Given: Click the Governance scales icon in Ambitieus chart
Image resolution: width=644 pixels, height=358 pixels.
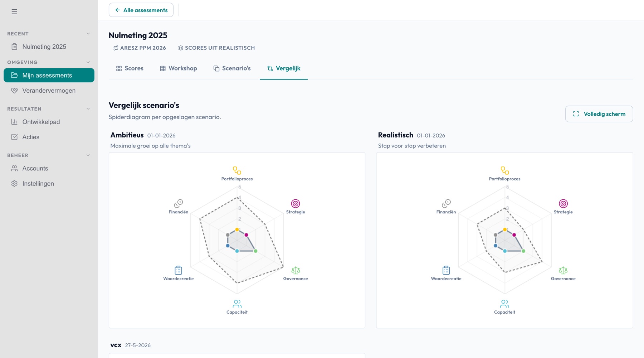Looking at the screenshot, I should (x=296, y=270).
